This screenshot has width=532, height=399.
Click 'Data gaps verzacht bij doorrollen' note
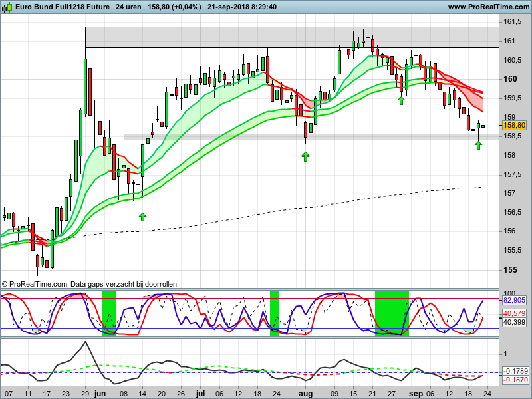[124, 284]
